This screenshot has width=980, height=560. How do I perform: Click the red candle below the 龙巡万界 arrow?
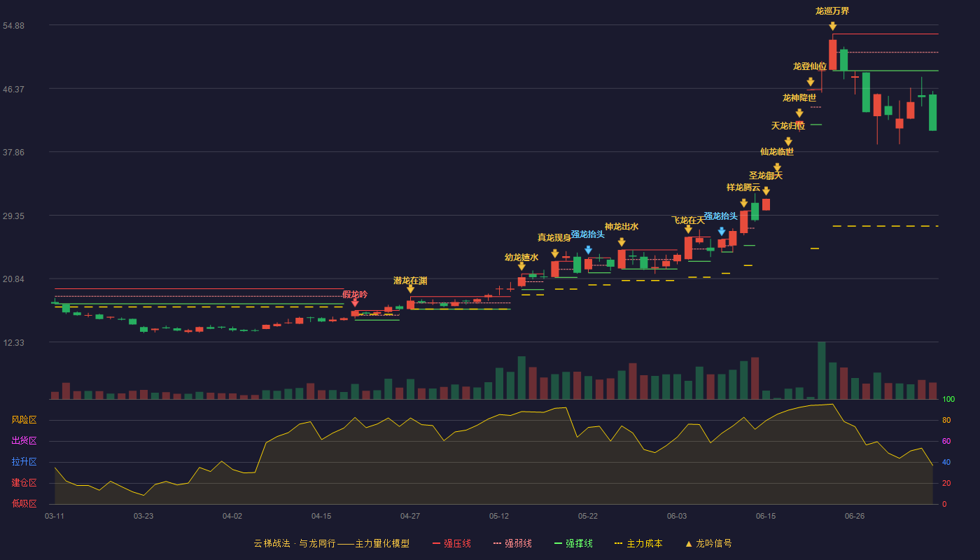(x=833, y=55)
